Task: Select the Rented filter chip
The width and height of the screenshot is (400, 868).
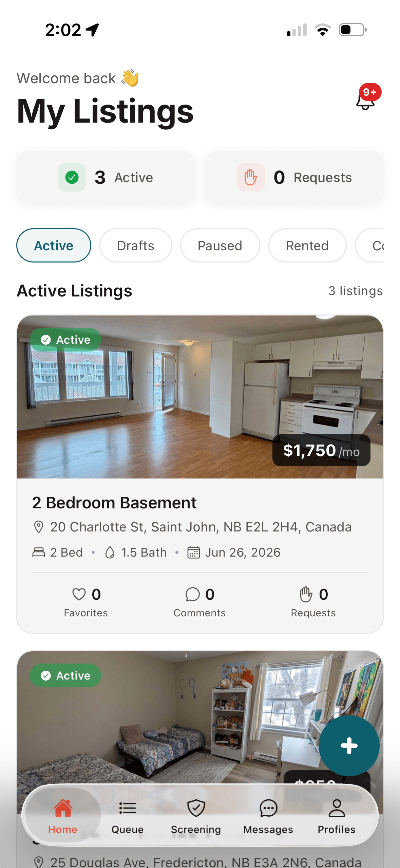Action: pos(307,245)
